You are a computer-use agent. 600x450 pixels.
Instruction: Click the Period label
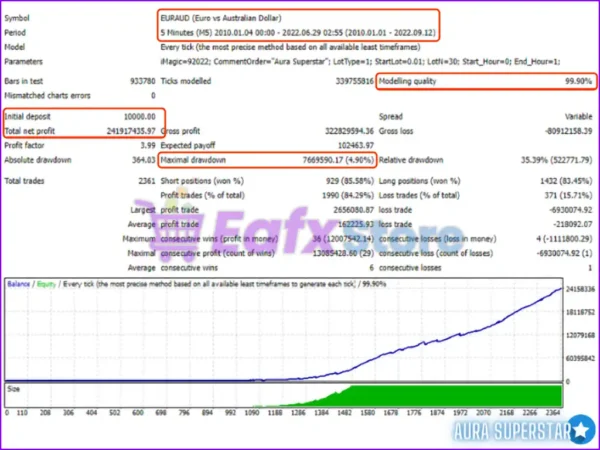coord(15,33)
